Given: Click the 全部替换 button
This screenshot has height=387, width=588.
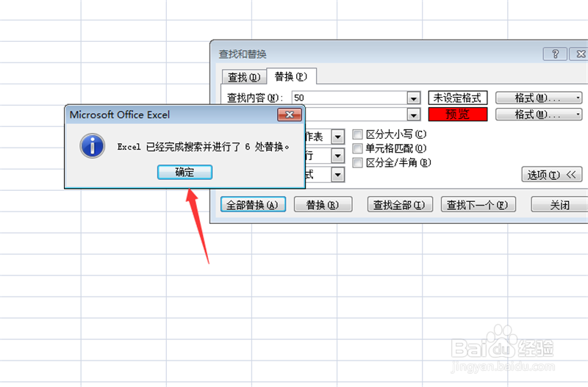Looking at the screenshot, I should pyautogui.click(x=253, y=205).
